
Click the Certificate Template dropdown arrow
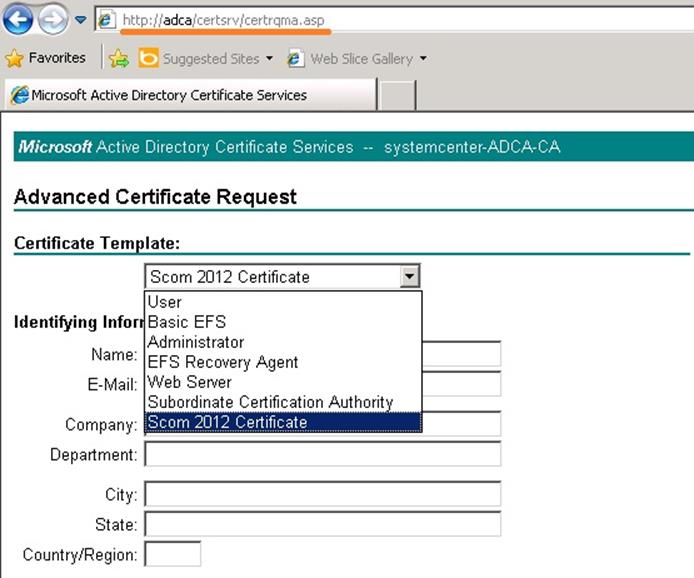[x=409, y=277]
